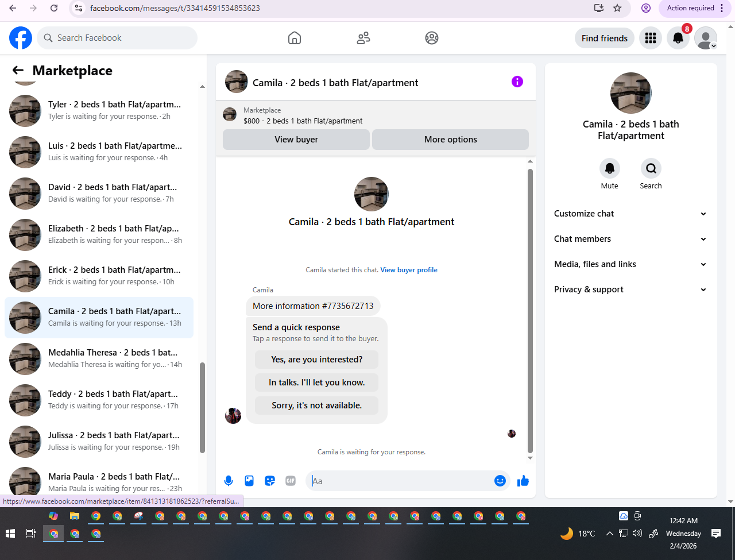The image size is (735, 560).
Task: Open Windows Task View
Action: pyautogui.click(x=31, y=534)
